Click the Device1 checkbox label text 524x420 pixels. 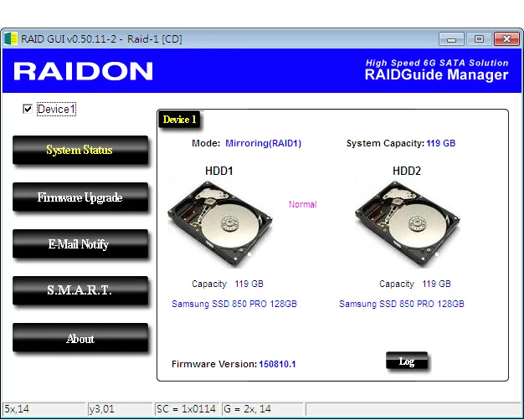pyautogui.click(x=56, y=110)
